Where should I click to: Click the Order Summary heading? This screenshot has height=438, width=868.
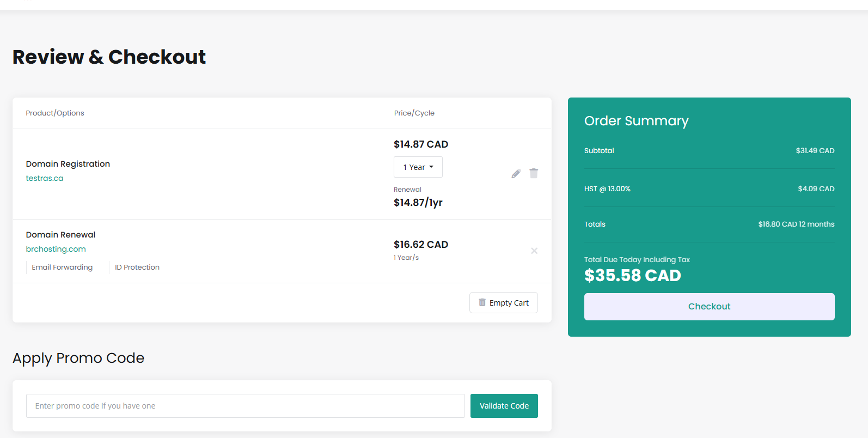(636, 121)
